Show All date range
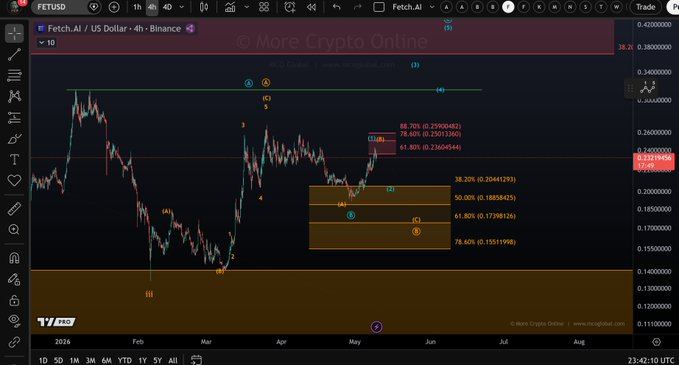The image size is (679, 365). click(173, 360)
